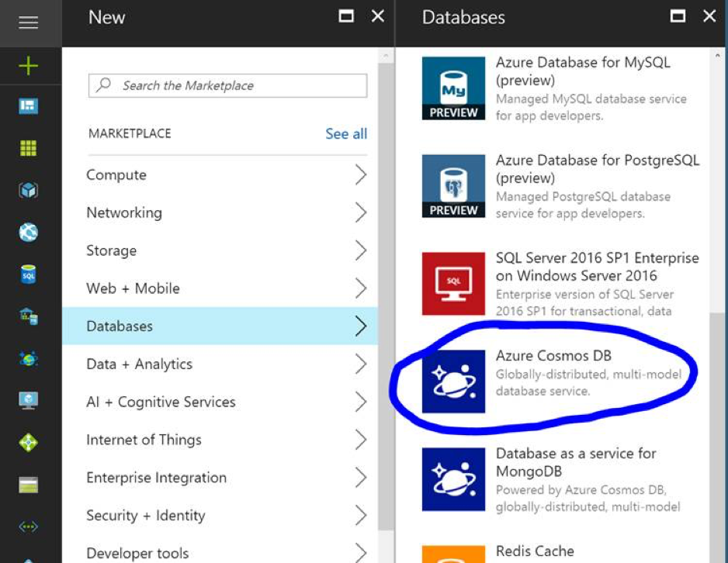Open the Virtual machines monitor icon
Image resolution: width=728 pixels, height=563 pixels.
coord(28,400)
